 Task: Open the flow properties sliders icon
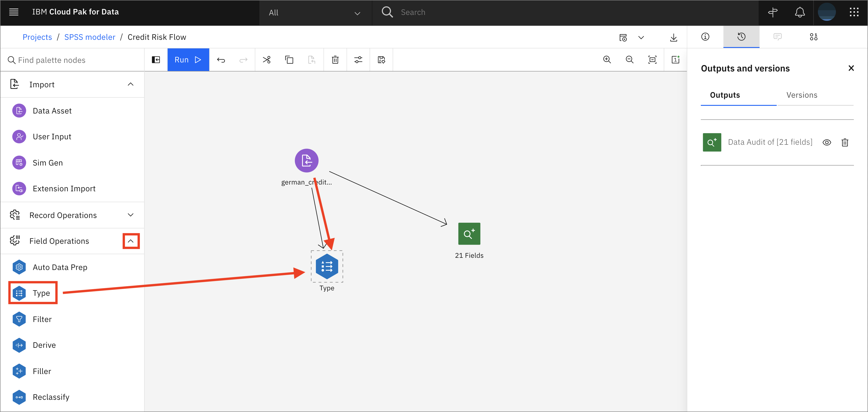click(358, 60)
